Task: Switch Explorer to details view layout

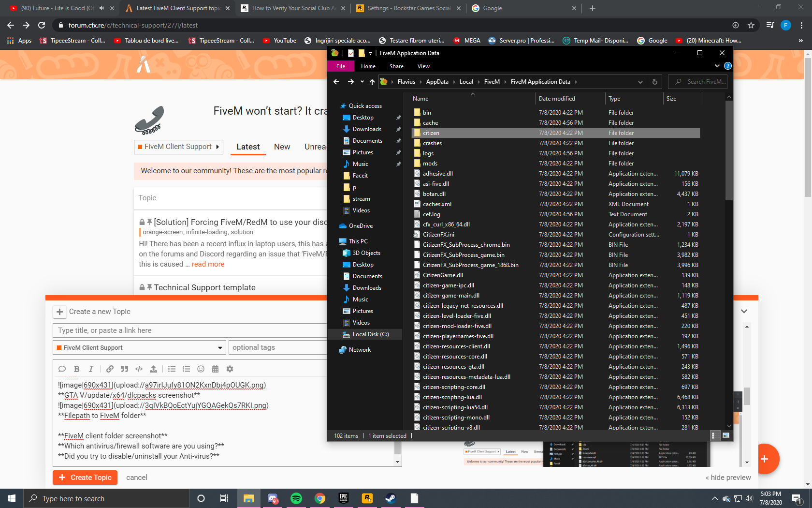Action: (x=713, y=436)
